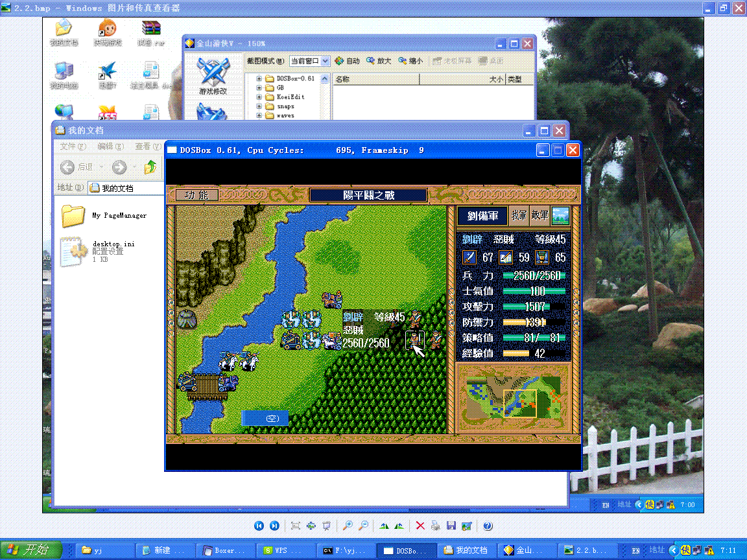Click the 类型 column header

pos(519,79)
